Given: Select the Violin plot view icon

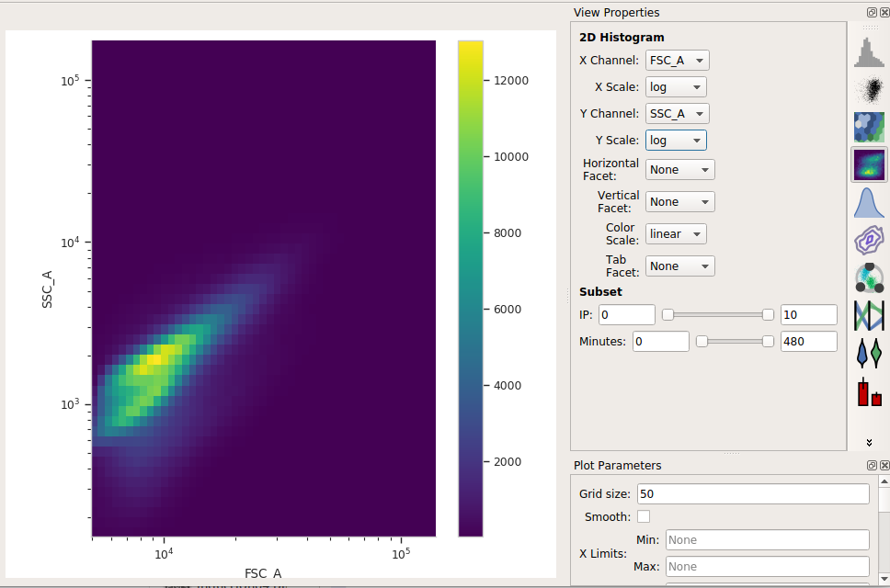Looking at the screenshot, I should (869, 353).
